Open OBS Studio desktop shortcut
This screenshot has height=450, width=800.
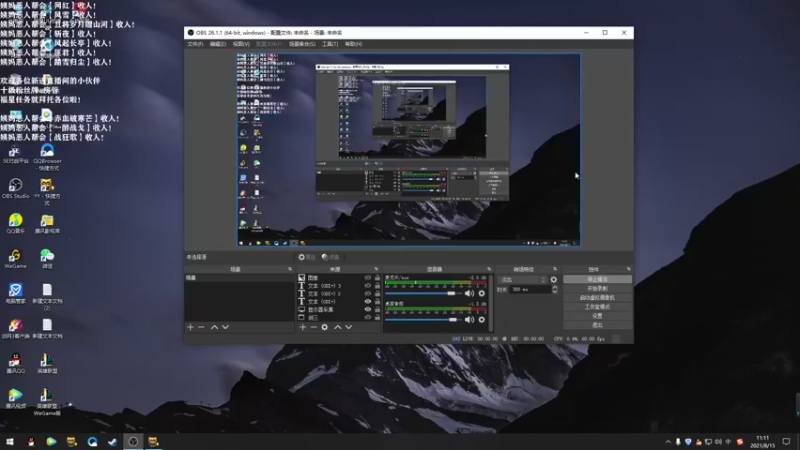point(15,188)
